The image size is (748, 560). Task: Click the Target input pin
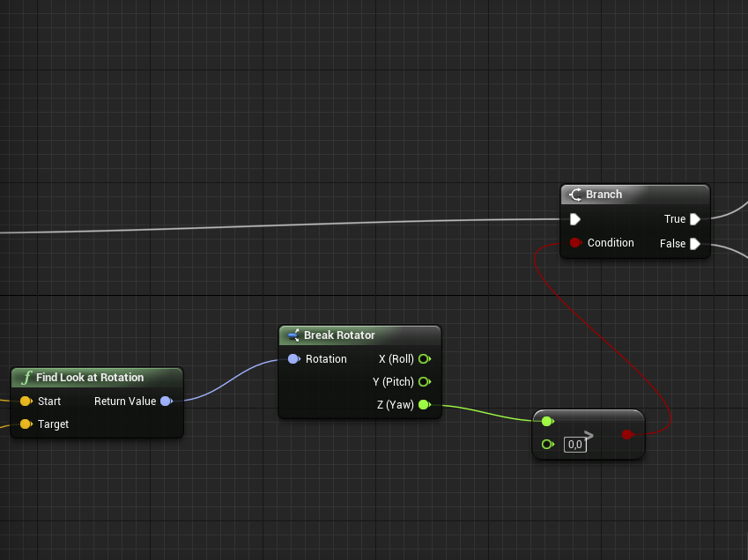pos(26,424)
